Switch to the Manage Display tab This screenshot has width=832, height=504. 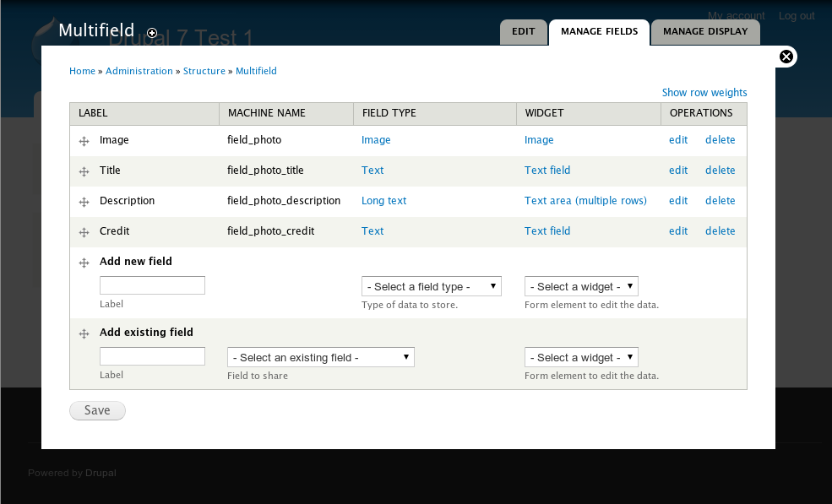[x=705, y=32]
